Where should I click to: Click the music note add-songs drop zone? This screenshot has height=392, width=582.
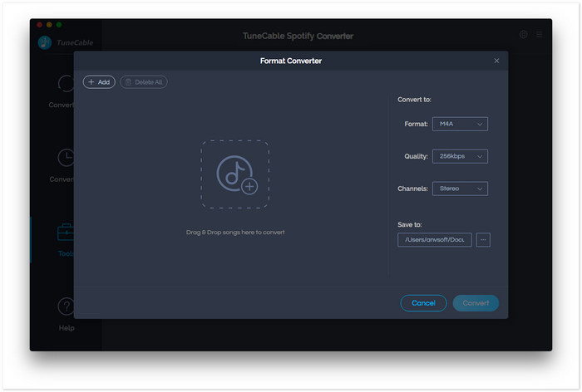235,174
